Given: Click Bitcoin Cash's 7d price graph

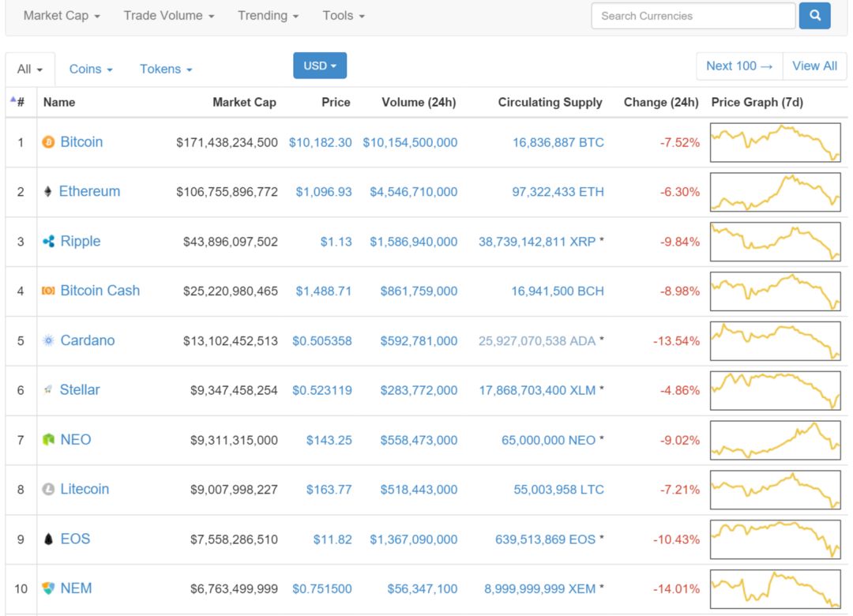Looking at the screenshot, I should (776, 291).
